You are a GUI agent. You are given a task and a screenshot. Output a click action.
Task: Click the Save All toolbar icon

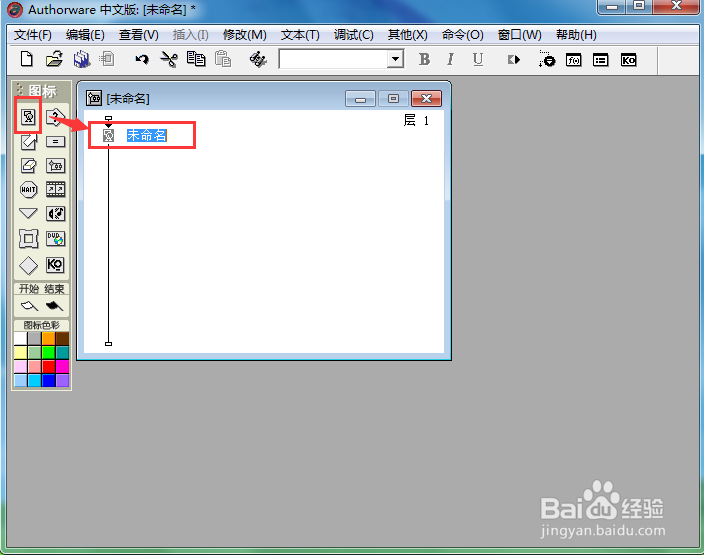(x=82, y=59)
